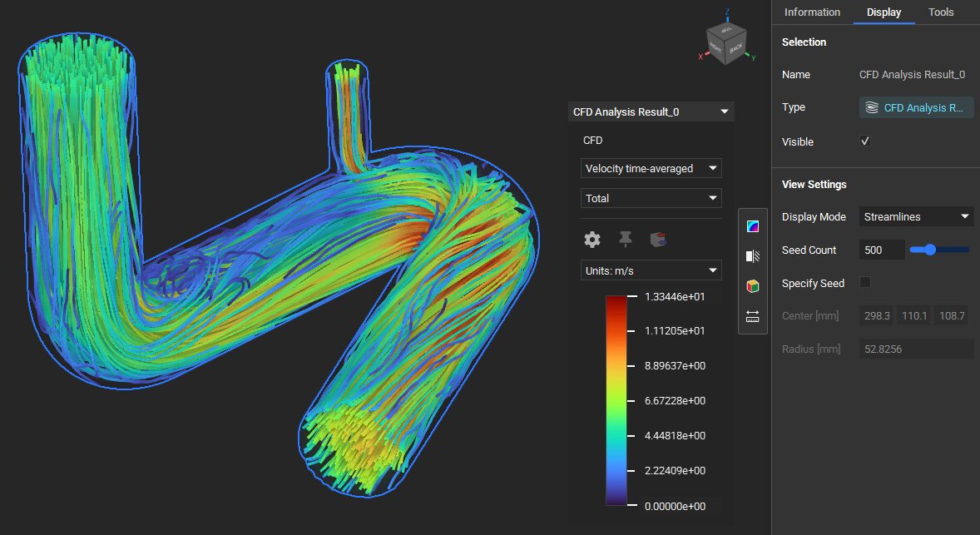The image size is (980, 535).
Task: Open the Information tab
Action: click(x=812, y=12)
